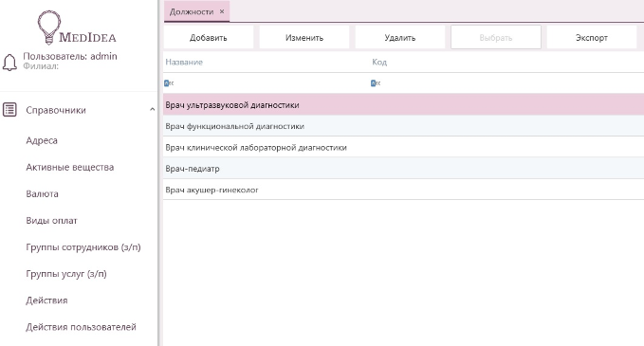644x346 pixels.
Task: Select row Врач функциональной диагностики
Action: [403, 126]
